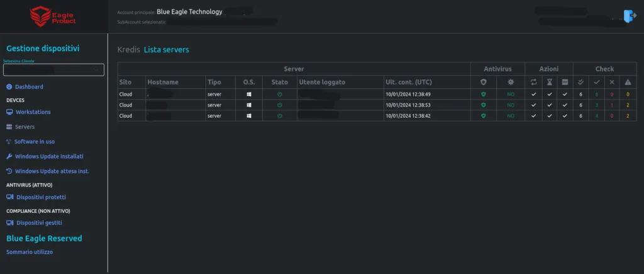Image resolution: width=644 pixels, height=274 pixels.
Task: Click the logout icon in the top right
Action: [630, 16]
